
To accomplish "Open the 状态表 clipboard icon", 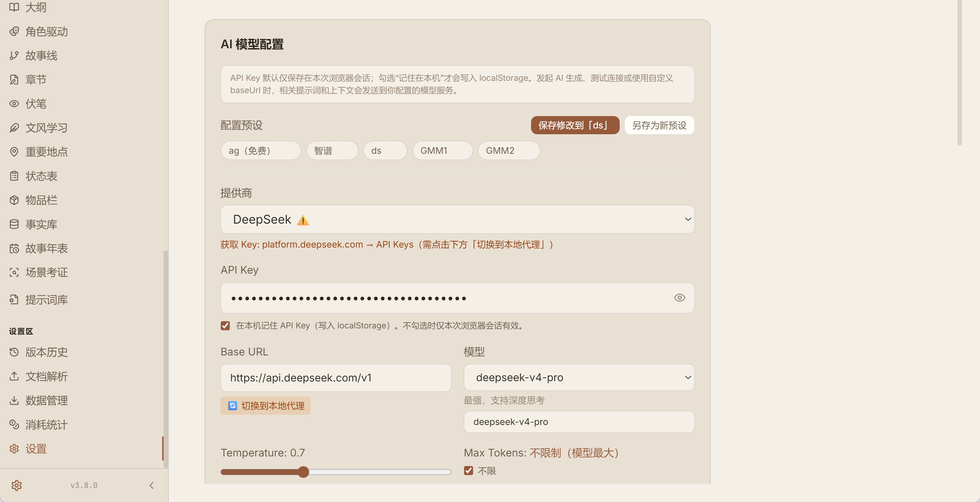I will (x=14, y=176).
